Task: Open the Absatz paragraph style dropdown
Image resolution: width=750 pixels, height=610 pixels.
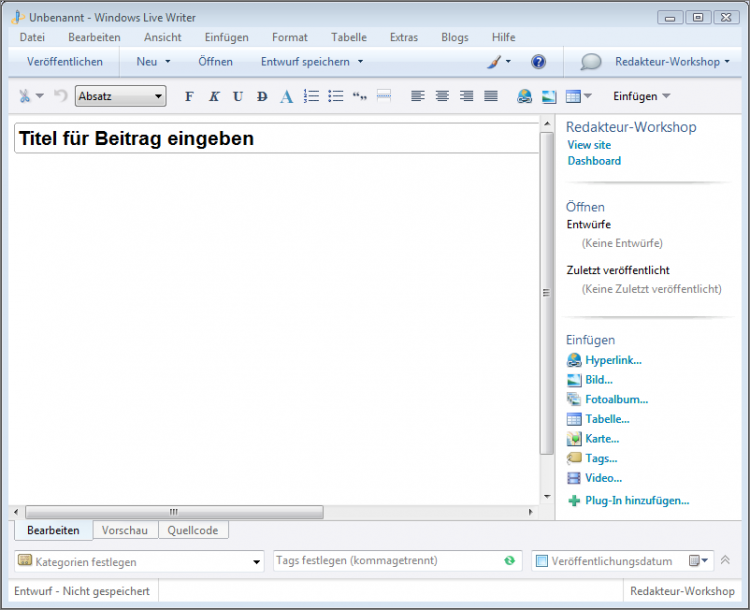Action: [120, 96]
